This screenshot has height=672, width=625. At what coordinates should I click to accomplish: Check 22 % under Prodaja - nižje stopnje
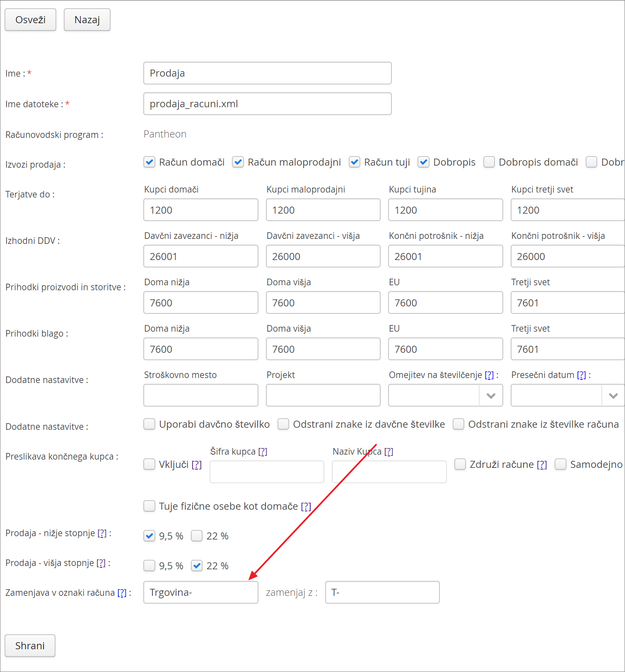[x=197, y=536]
